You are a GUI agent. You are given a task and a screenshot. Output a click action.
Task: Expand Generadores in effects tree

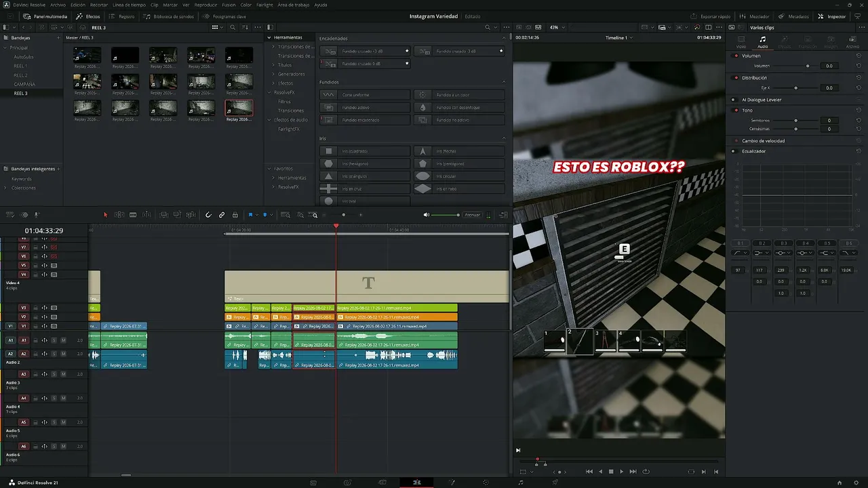click(x=274, y=74)
